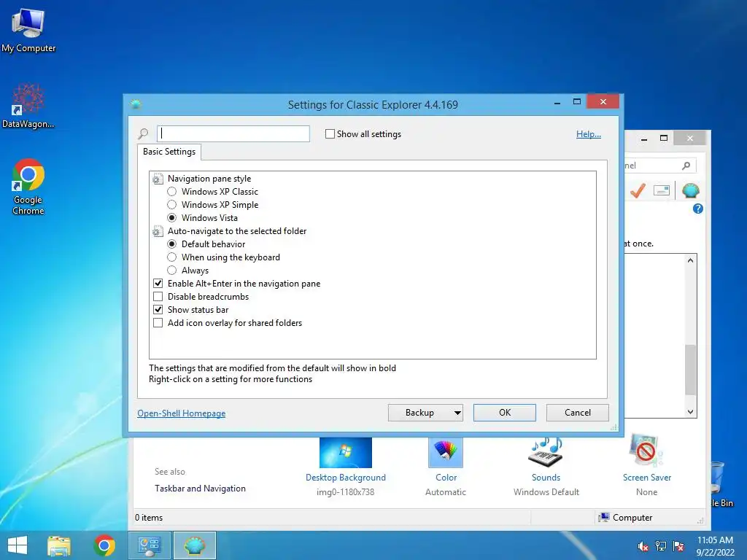The image size is (747, 560).
Task: Open File Explorer in the taskbar
Action: 58,545
